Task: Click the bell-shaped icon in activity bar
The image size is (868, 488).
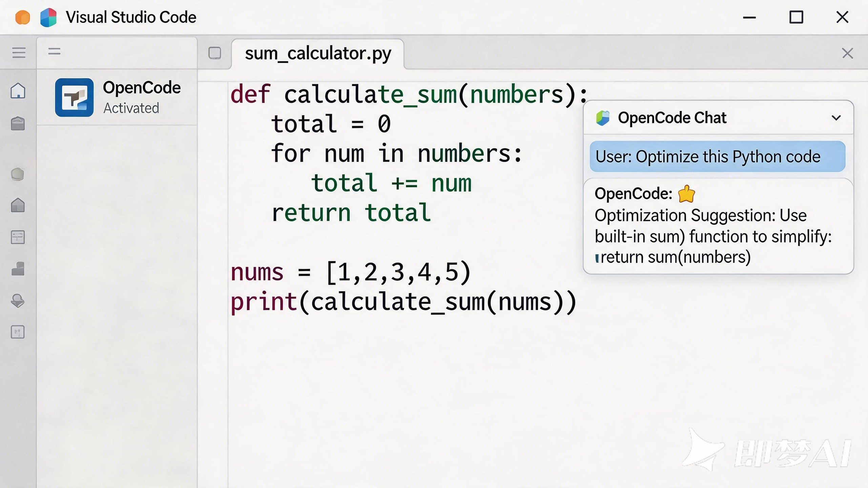Action: (18, 301)
